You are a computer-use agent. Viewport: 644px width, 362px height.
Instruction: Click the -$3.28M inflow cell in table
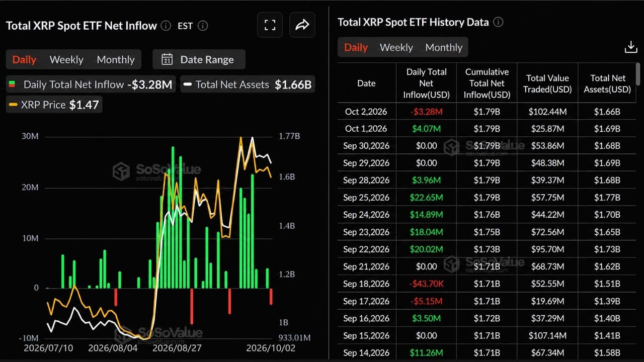pyautogui.click(x=426, y=112)
